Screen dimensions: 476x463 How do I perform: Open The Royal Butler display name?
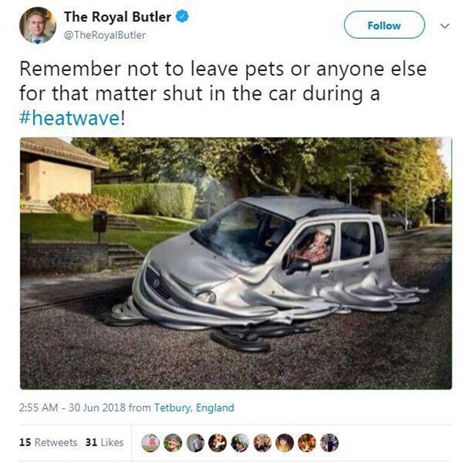pyautogui.click(x=117, y=17)
